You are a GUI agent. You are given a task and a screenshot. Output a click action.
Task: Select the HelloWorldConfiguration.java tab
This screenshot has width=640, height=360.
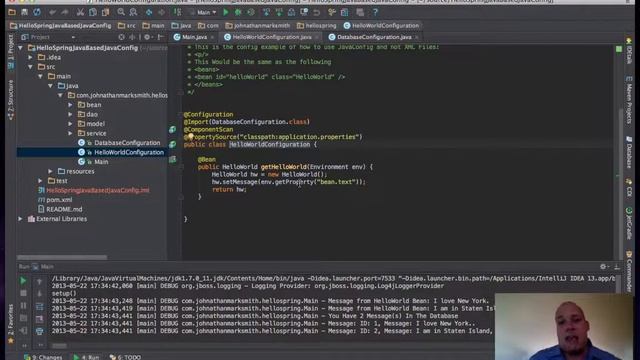tap(272, 37)
